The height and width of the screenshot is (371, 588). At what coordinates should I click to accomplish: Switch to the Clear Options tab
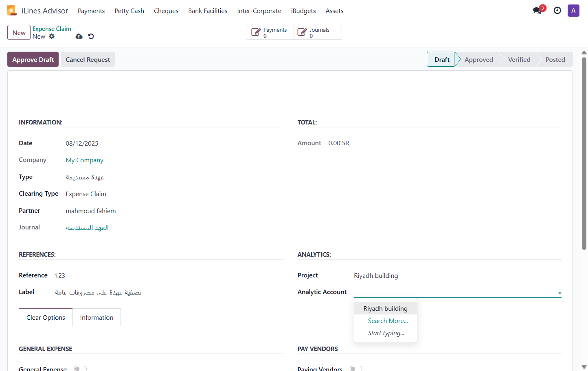click(46, 317)
